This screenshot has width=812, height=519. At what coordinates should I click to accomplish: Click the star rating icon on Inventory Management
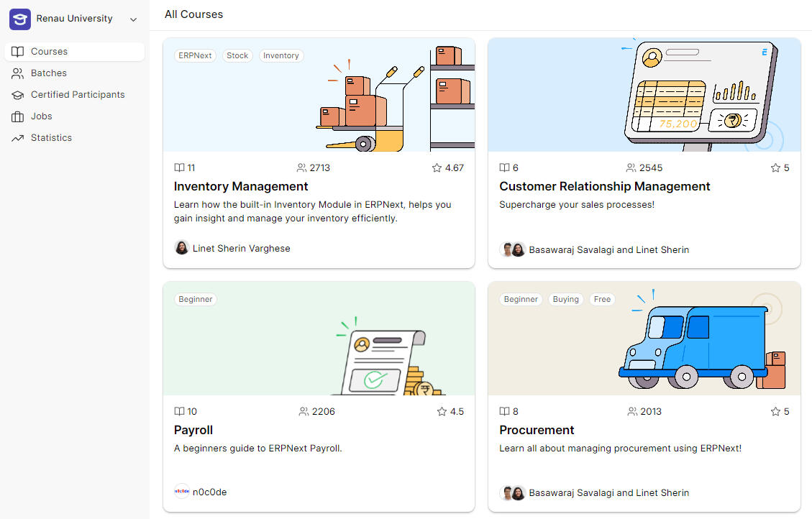(437, 168)
